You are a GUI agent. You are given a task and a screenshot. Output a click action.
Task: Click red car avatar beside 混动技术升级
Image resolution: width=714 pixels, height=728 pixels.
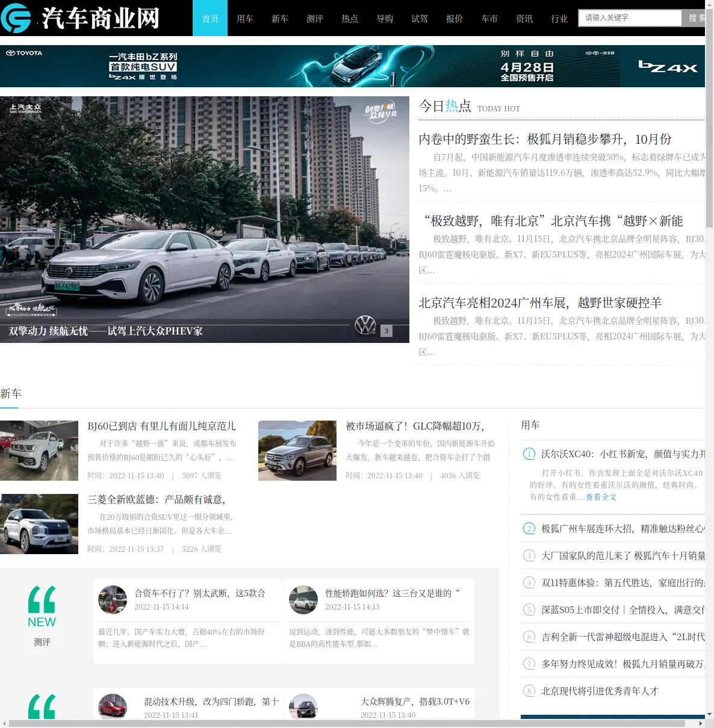click(113, 706)
